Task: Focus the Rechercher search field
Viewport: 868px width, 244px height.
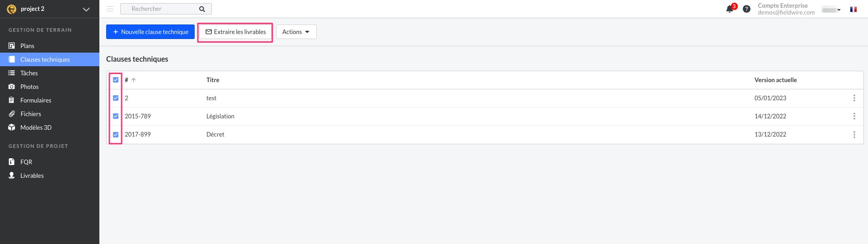Action: click(160, 9)
